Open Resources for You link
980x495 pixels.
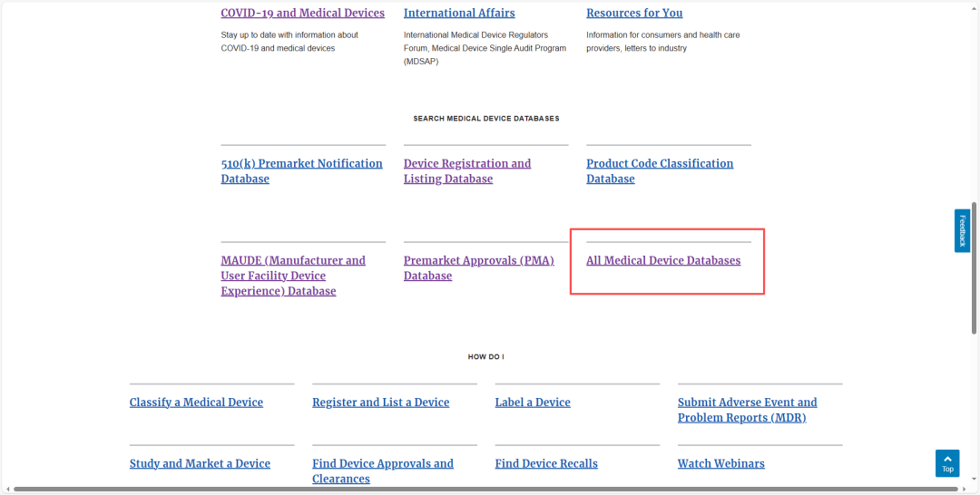(x=634, y=13)
